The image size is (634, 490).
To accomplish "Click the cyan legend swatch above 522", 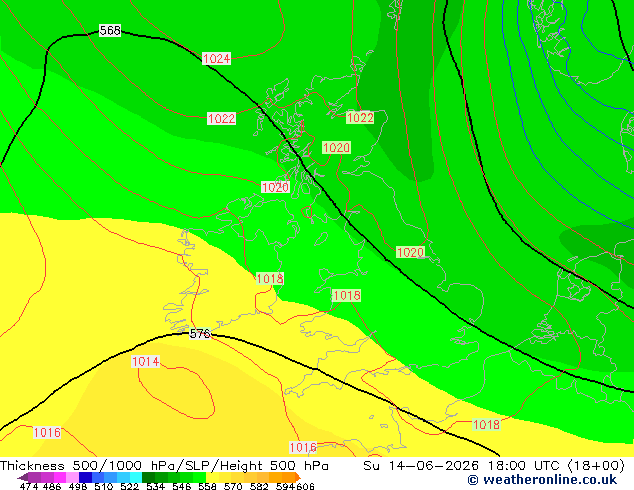I will (136, 477).
